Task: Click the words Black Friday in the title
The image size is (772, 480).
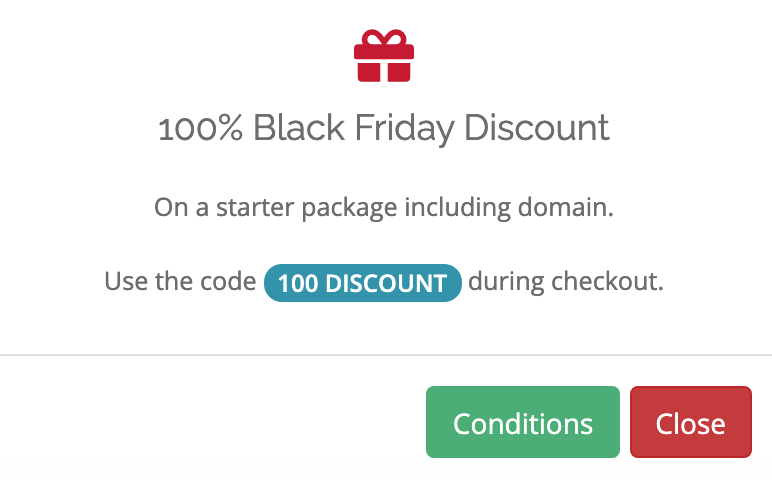Action: tap(353, 129)
